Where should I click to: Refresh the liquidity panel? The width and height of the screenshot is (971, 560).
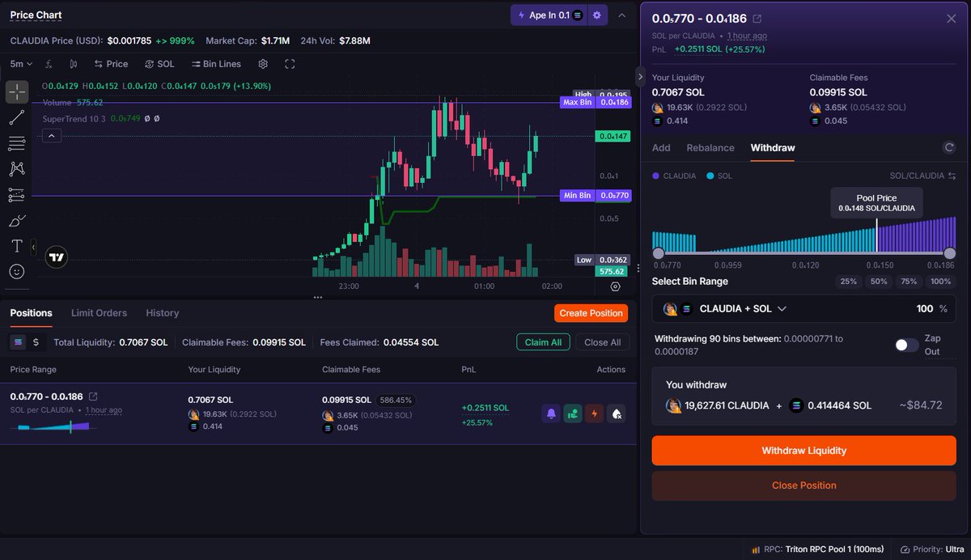[x=949, y=147]
